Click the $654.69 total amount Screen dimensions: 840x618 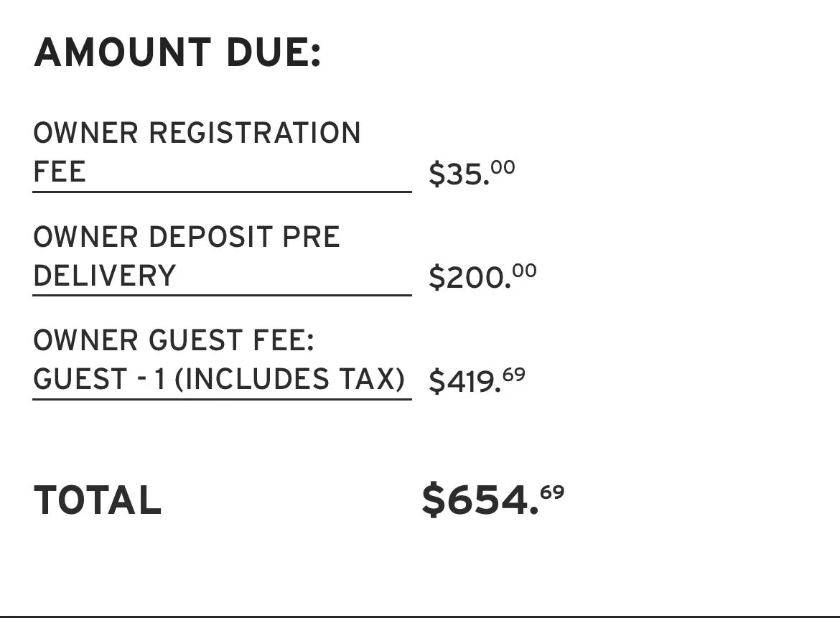tap(493, 499)
